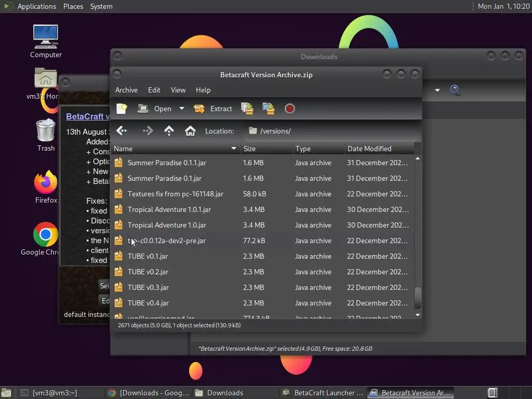This screenshot has height=399, width=532.
Task: Sort by the Date Modified column header
Action: coord(379,149)
